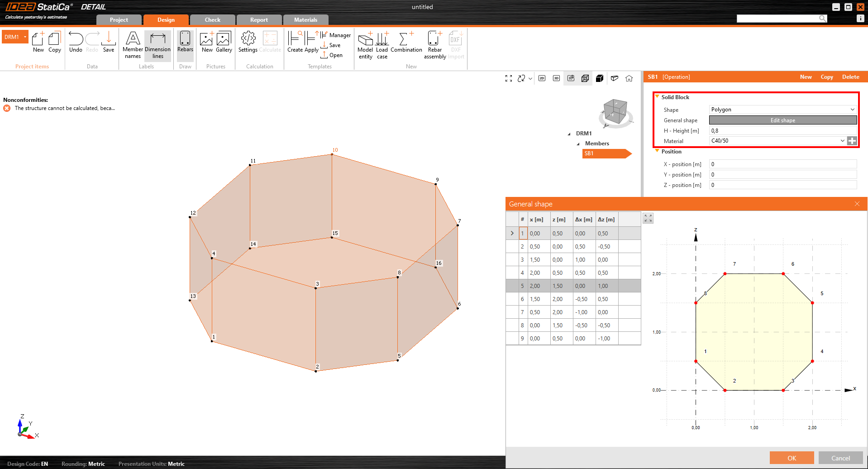Confirm the General shape with OK

tap(792, 458)
